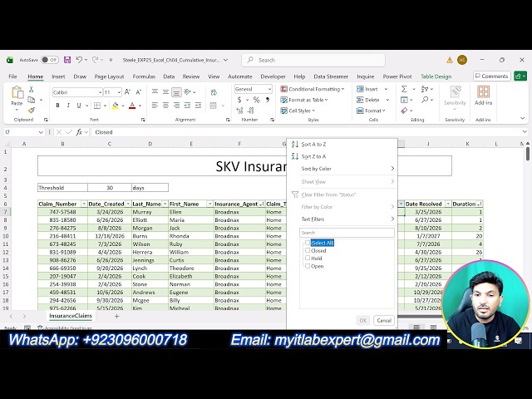Click the Percent Style icon
The image size is (532, 399).
[257, 100]
